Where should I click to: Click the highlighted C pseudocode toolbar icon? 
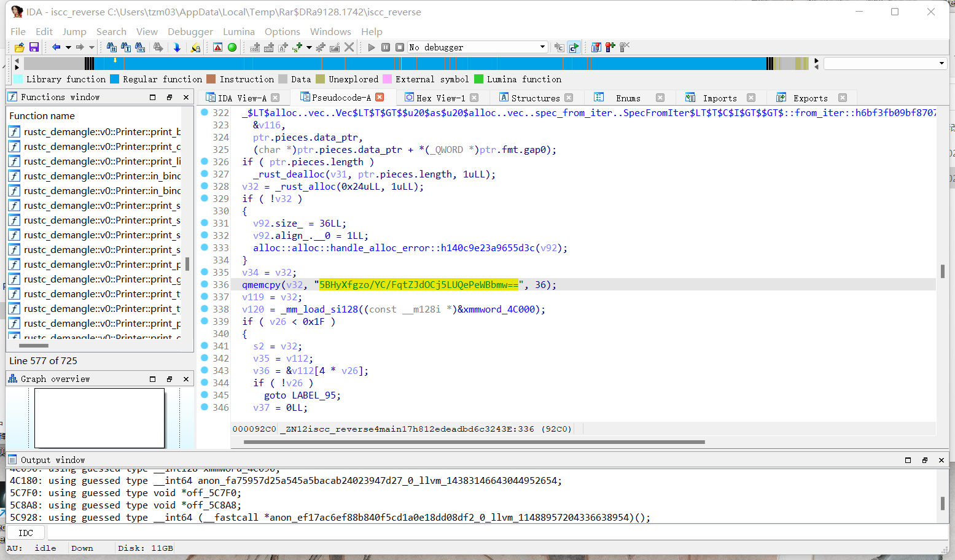pos(574,47)
